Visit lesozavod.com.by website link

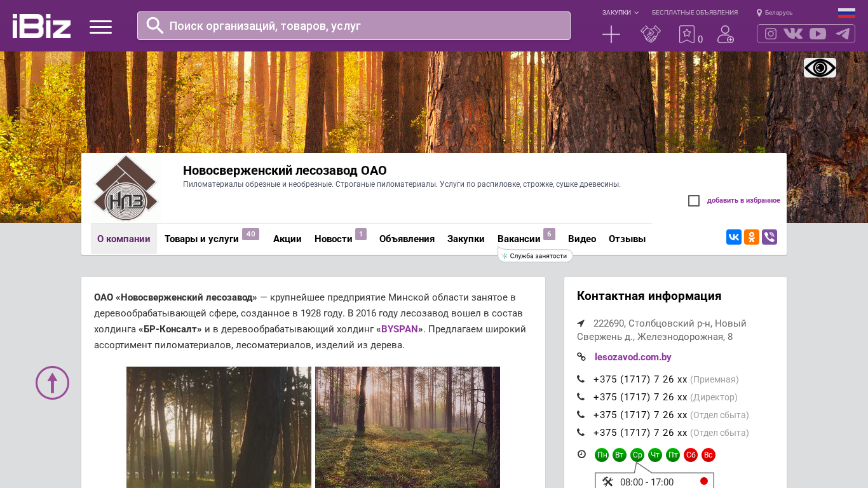point(633,357)
